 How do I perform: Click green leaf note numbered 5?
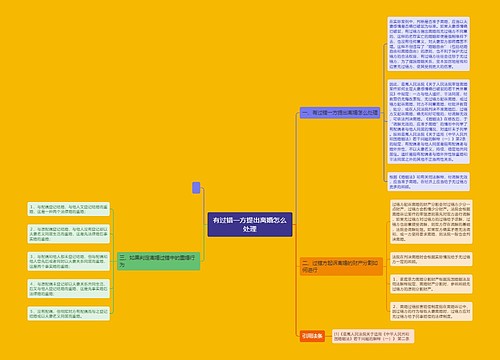pyautogui.click(x=69, y=313)
